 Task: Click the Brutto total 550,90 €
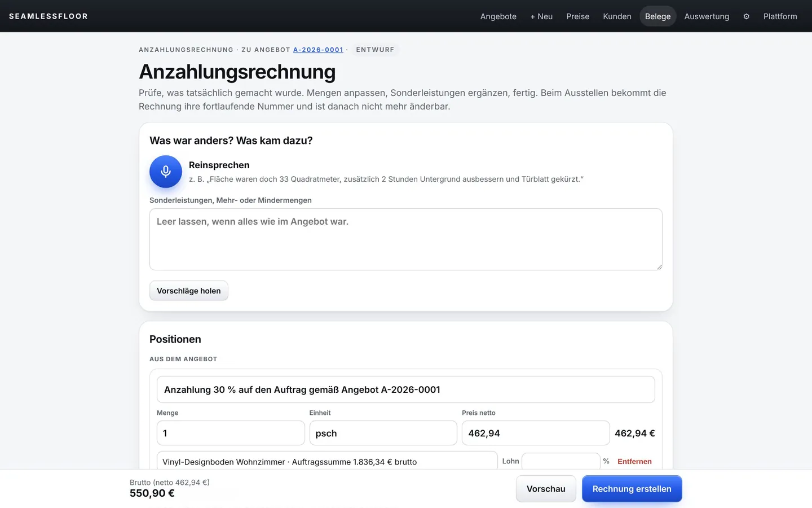pos(152,493)
